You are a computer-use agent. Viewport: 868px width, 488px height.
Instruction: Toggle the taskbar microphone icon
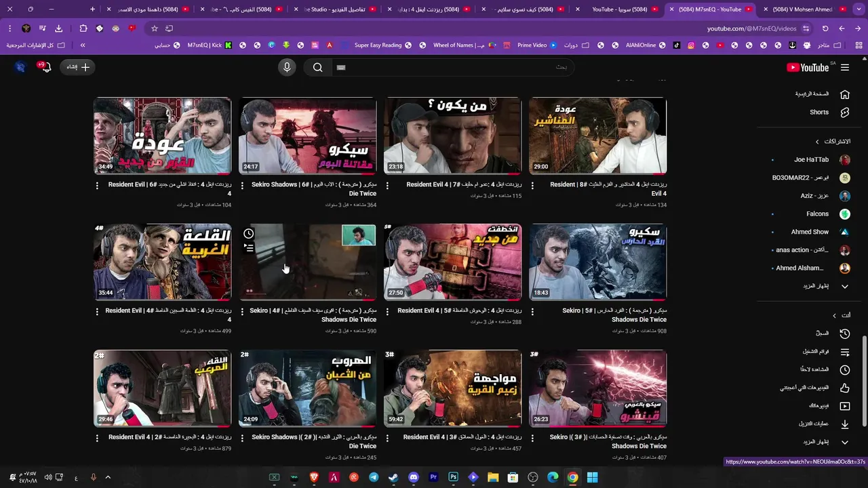94,477
